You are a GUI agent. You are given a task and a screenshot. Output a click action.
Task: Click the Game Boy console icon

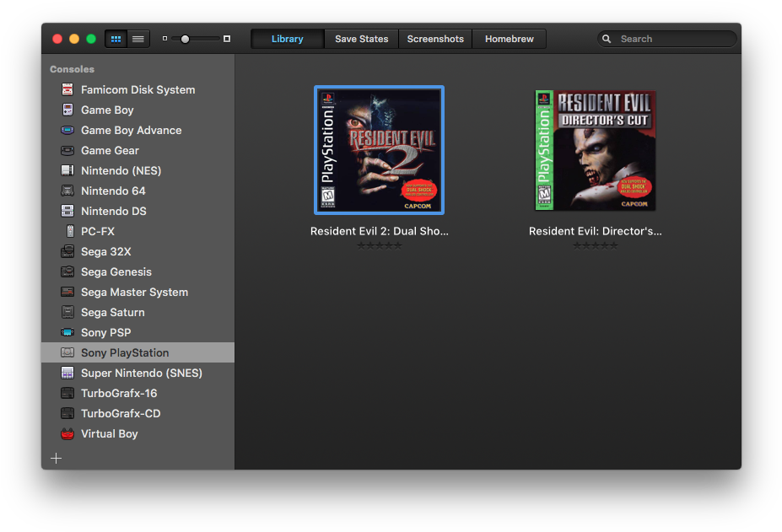tap(67, 110)
